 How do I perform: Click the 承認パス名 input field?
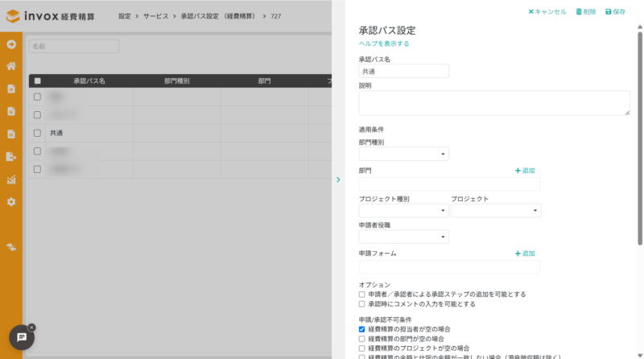[404, 71]
